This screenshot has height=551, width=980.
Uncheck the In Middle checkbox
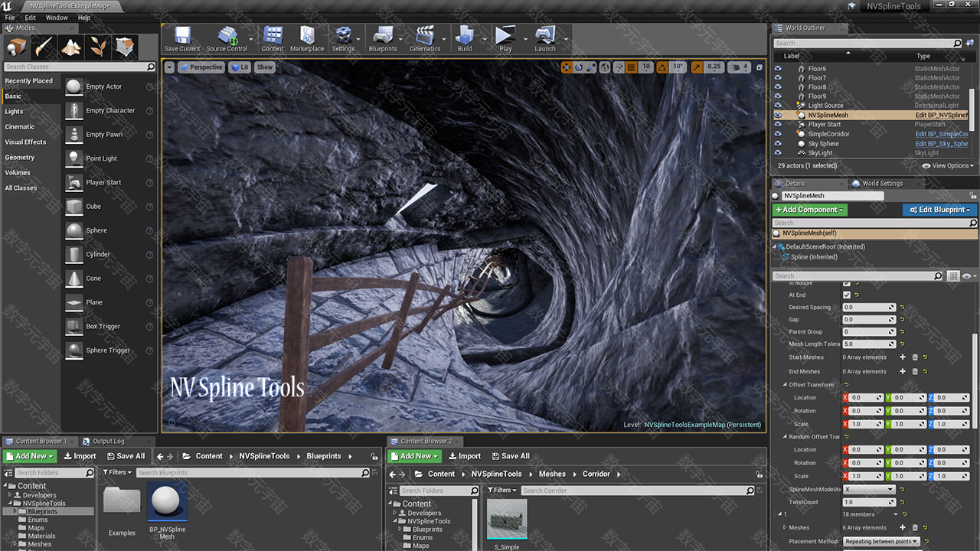coord(847,283)
